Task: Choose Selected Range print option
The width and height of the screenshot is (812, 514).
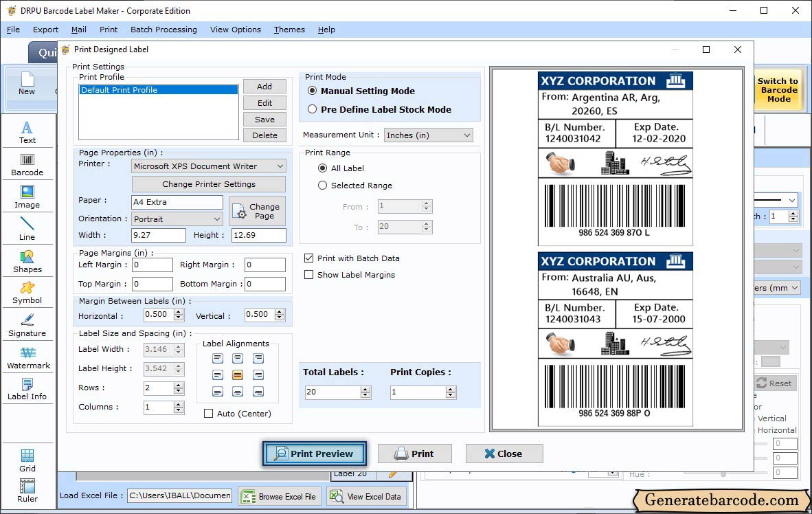Action: pyautogui.click(x=322, y=185)
